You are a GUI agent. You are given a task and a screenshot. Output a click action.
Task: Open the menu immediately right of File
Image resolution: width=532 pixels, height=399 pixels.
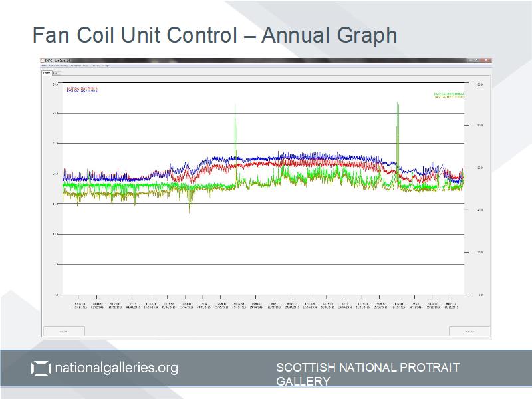pyautogui.click(x=58, y=66)
